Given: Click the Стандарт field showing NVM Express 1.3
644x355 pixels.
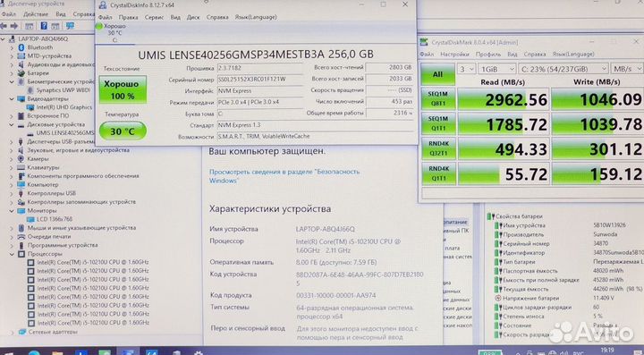Looking at the screenshot, I should point(315,125).
